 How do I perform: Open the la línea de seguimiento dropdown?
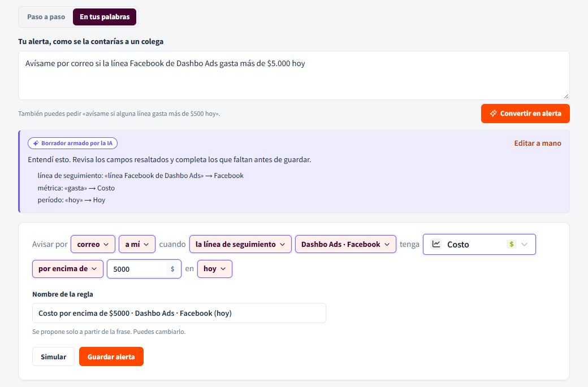coord(240,244)
